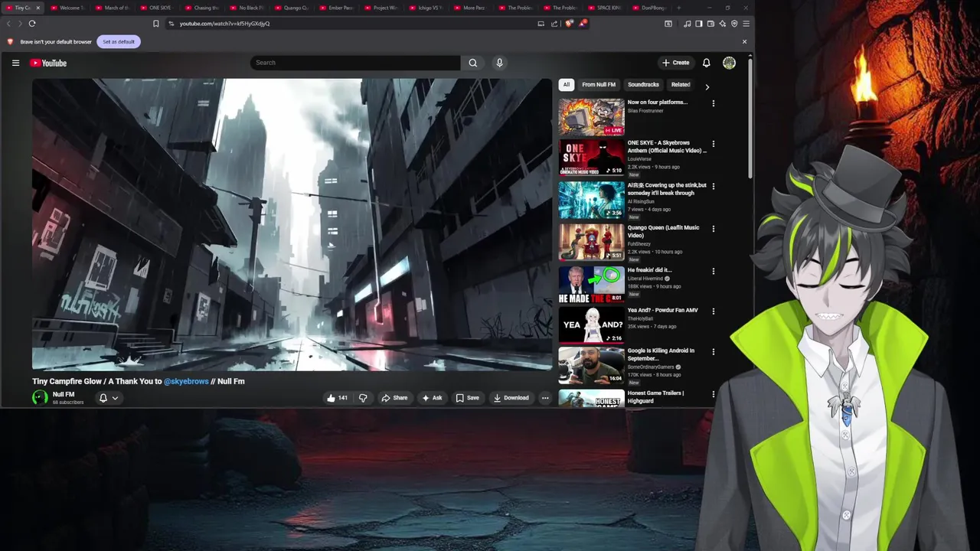This screenshot has width=980, height=551.
Task: Switch to the 'March of th' tab
Action: point(113,8)
